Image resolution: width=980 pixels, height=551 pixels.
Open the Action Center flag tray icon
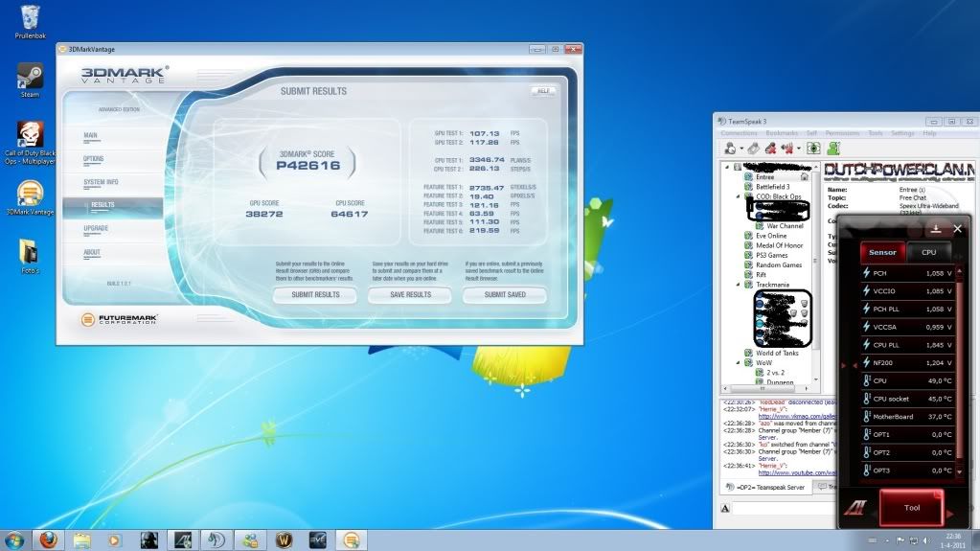click(900, 540)
